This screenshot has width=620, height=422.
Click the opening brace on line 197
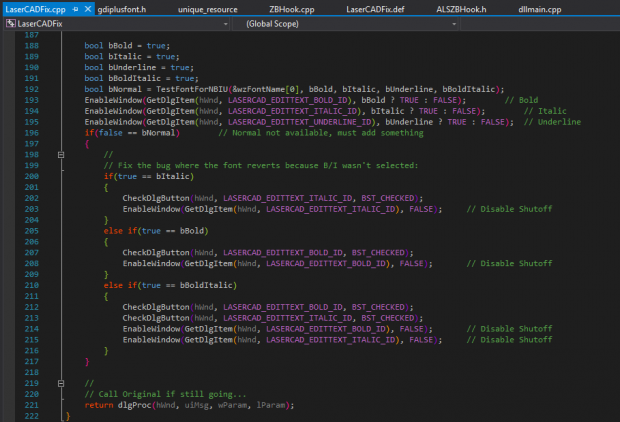87,144
